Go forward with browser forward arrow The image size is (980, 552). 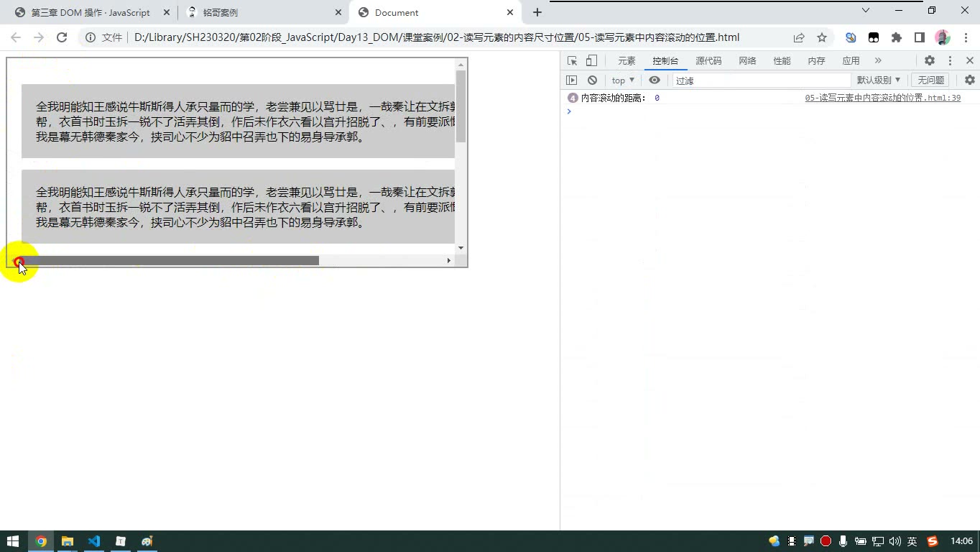click(x=39, y=37)
